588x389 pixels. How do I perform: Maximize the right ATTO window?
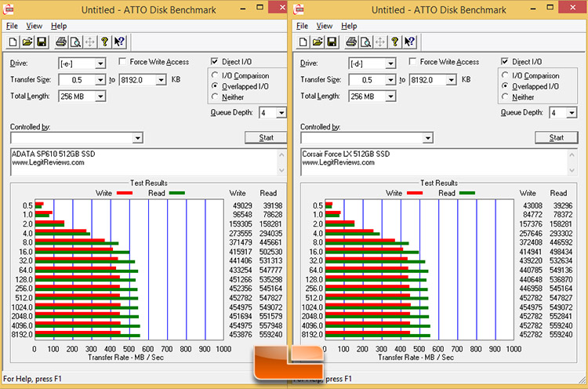click(x=550, y=7)
